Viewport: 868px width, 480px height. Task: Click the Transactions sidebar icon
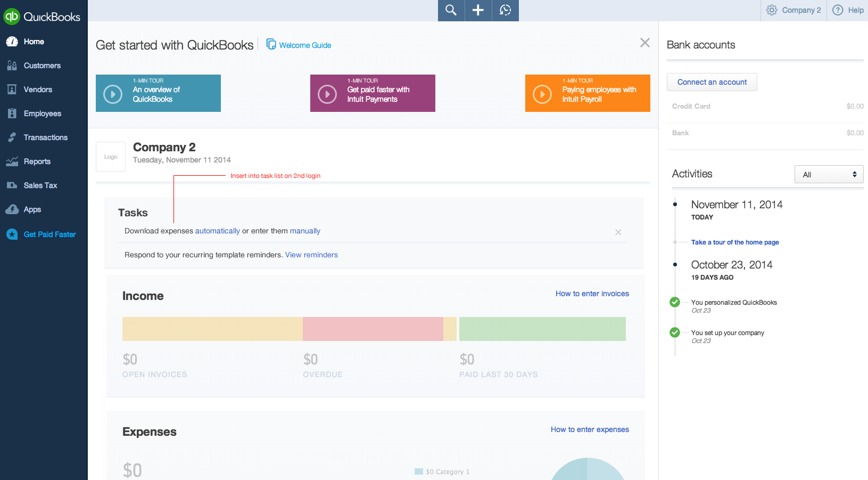pyautogui.click(x=12, y=137)
